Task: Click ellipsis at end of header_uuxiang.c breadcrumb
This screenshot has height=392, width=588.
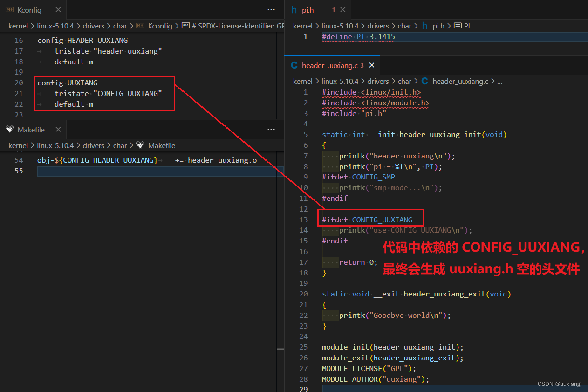Action: [500, 81]
